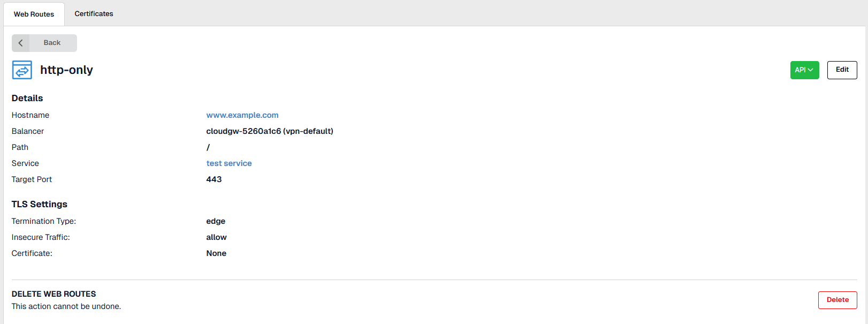Switch to the Certificates tab

tap(94, 14)
